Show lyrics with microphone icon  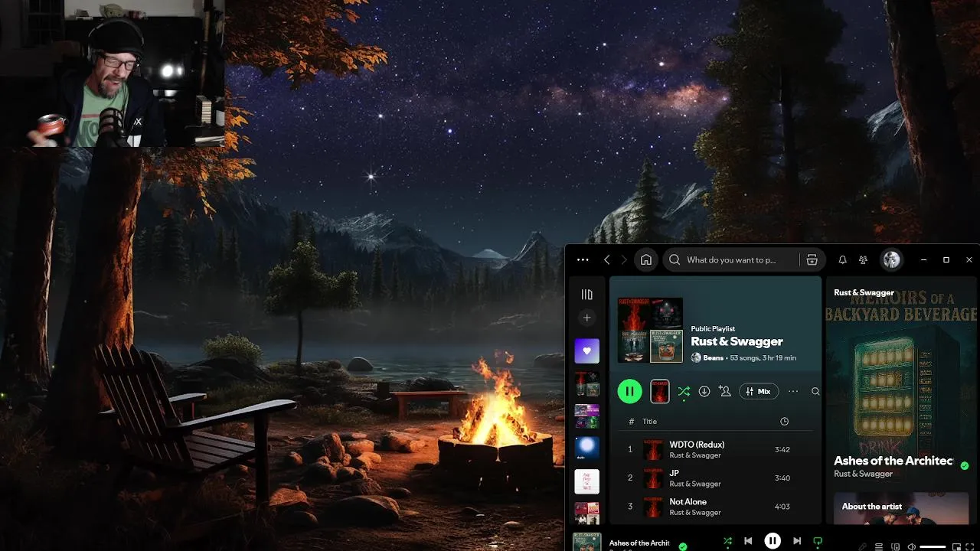(x=863, y=547)
